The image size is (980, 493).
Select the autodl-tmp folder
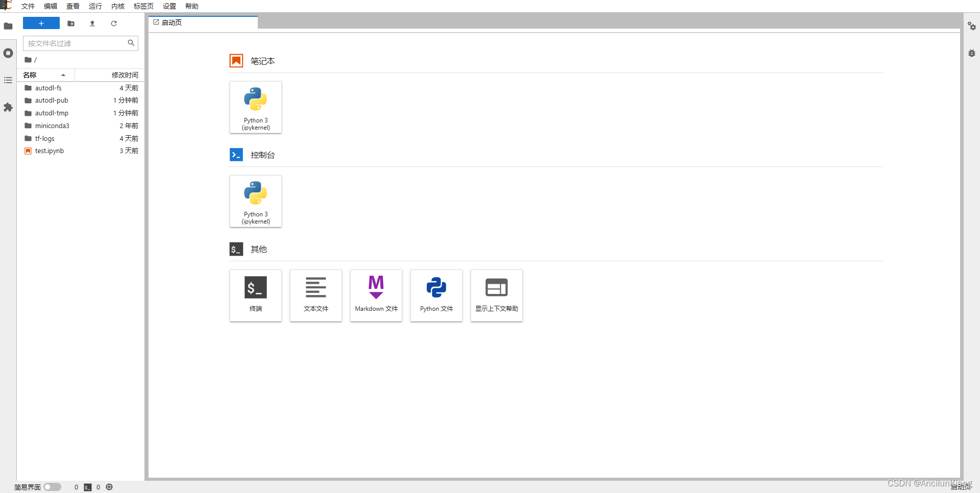click(x=82, y=113)
